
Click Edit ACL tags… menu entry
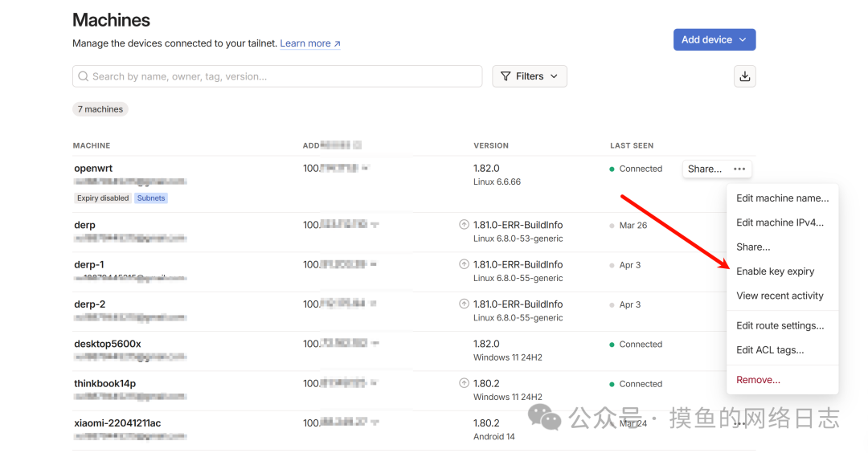(770, 350)
